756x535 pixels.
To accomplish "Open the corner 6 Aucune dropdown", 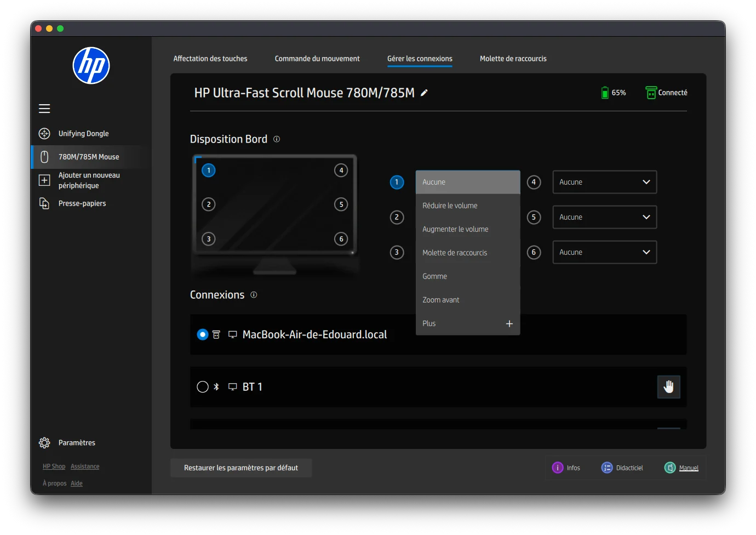I will pyautogui.click(x=604, y=252).
